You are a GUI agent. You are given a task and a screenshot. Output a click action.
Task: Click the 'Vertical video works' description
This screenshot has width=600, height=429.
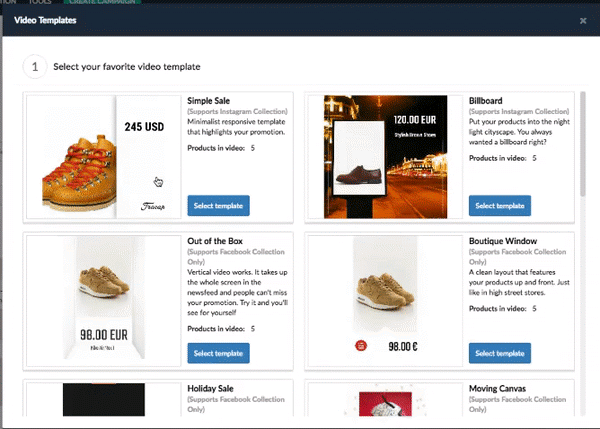click(237, 292)
